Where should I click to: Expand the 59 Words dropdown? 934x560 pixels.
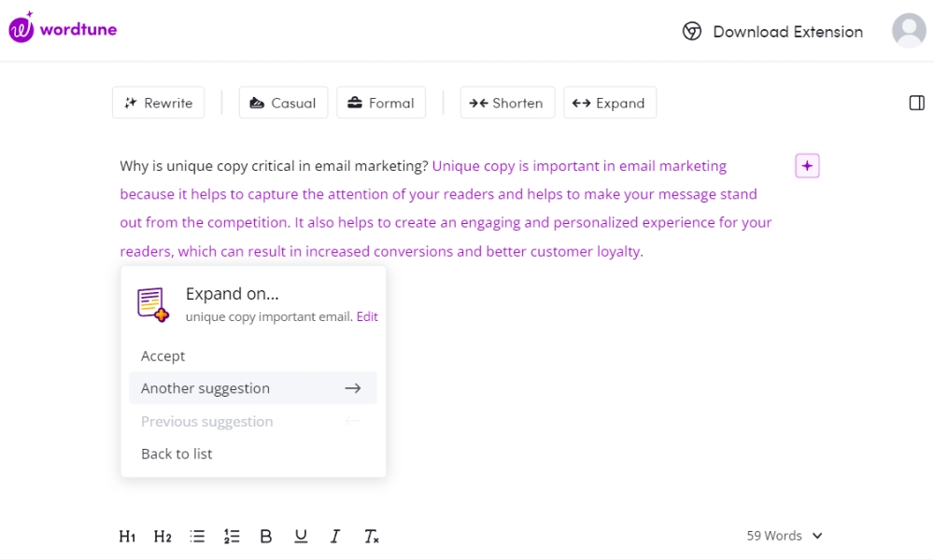[x=785, y=536]
